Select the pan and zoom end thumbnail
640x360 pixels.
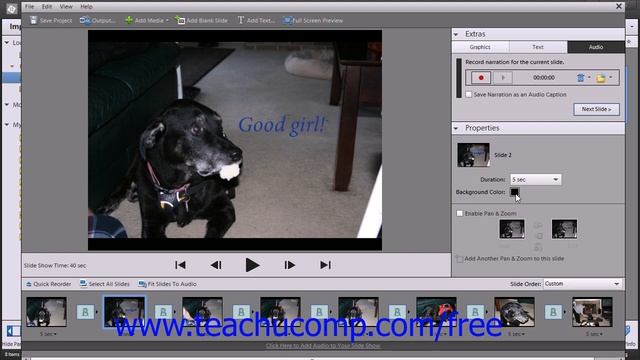[x=564, y=229]
